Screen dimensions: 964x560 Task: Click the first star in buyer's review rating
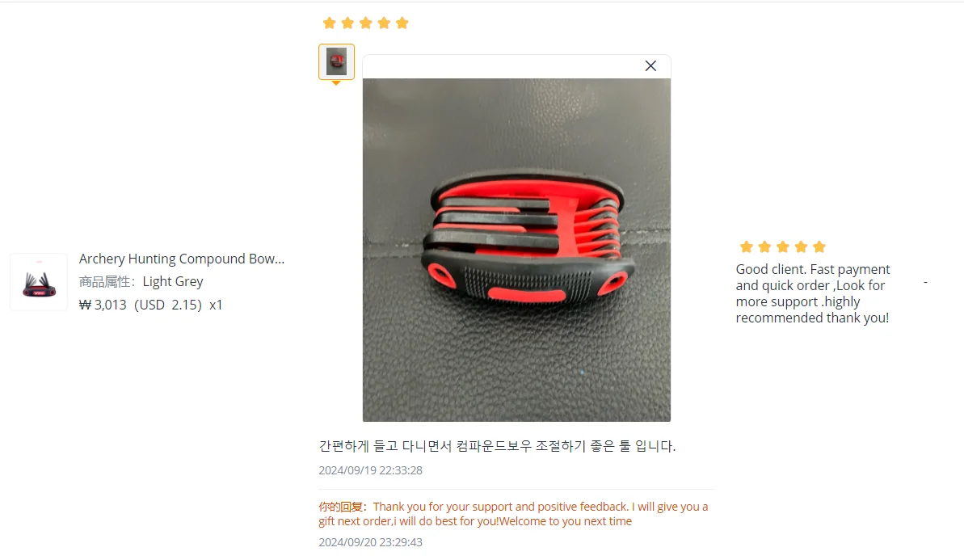click(330, 23)
